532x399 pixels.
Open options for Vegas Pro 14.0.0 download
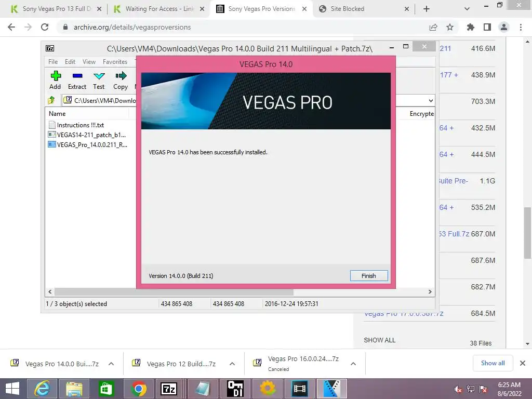(111, 364)
